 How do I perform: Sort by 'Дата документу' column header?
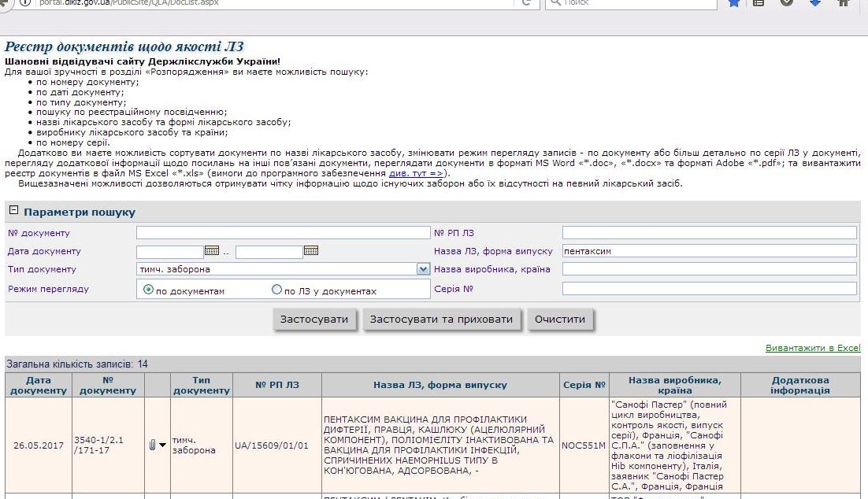point(38,385)
